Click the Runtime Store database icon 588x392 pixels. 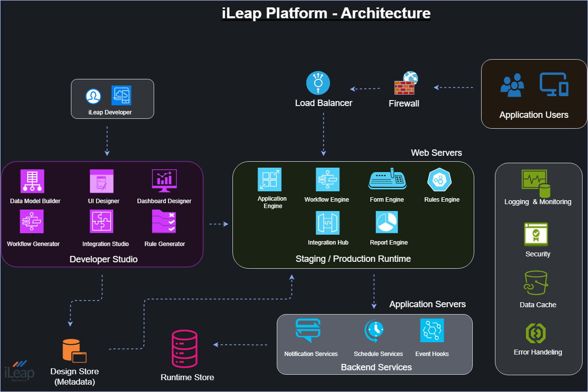coord(185,349)
